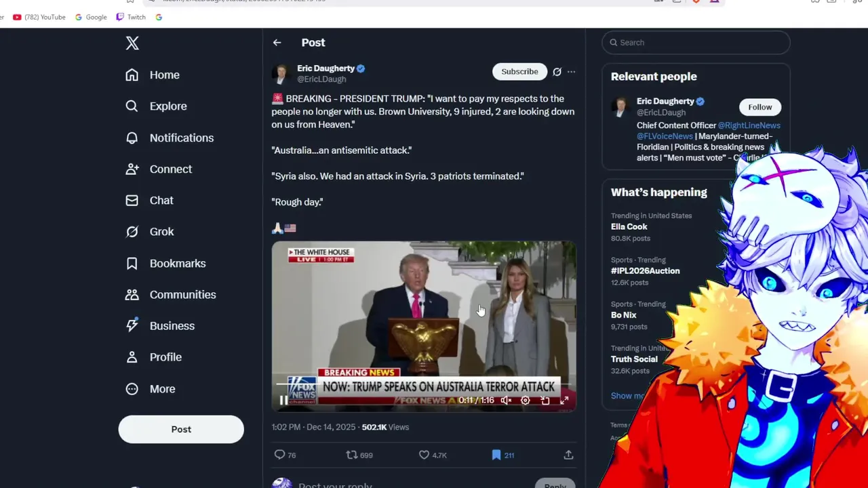Like the post with 4.7K likes
The height and width of the screenshot is (488, 868).
click(432, 455)
